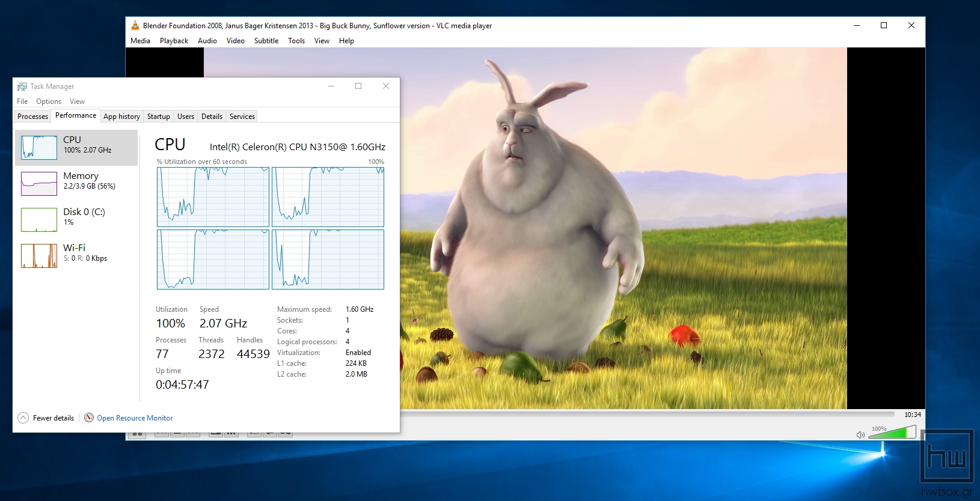This screenshot has height=501, width=980.
Task: Select the Disk 0 (C:) mini graph
Action: point(39,220)
